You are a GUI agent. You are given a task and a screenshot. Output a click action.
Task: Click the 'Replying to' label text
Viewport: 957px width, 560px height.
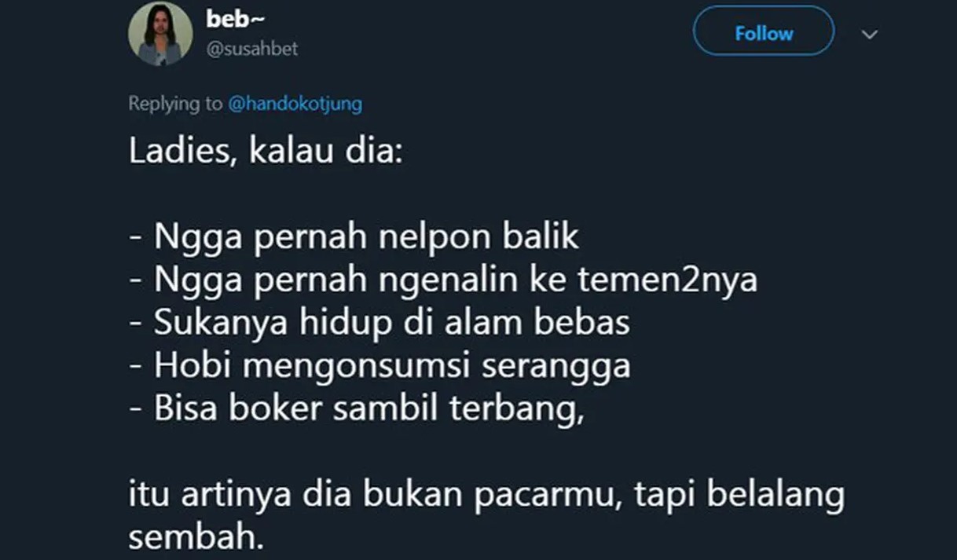(x=175, y=104)
